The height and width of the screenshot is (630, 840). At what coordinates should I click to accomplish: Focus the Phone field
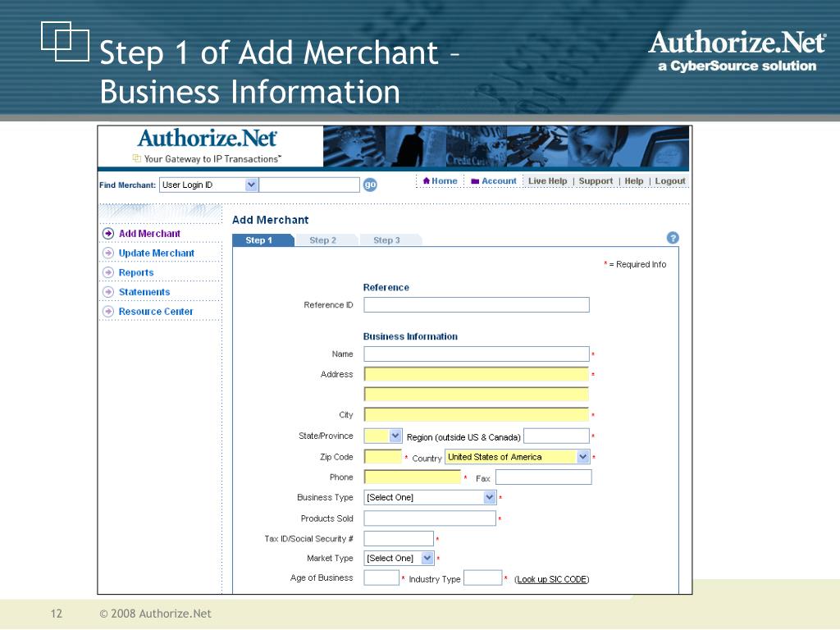coord(413,477)
